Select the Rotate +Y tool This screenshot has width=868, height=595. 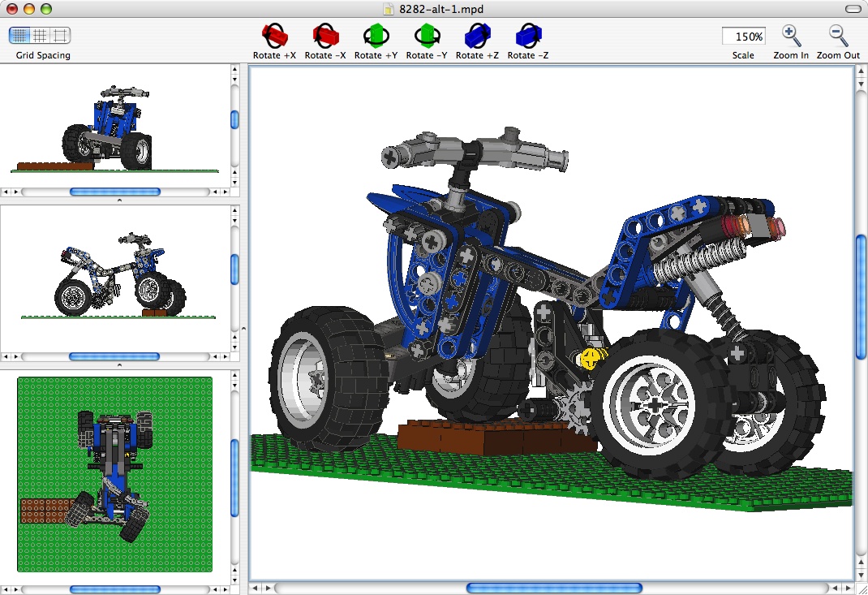376,35
